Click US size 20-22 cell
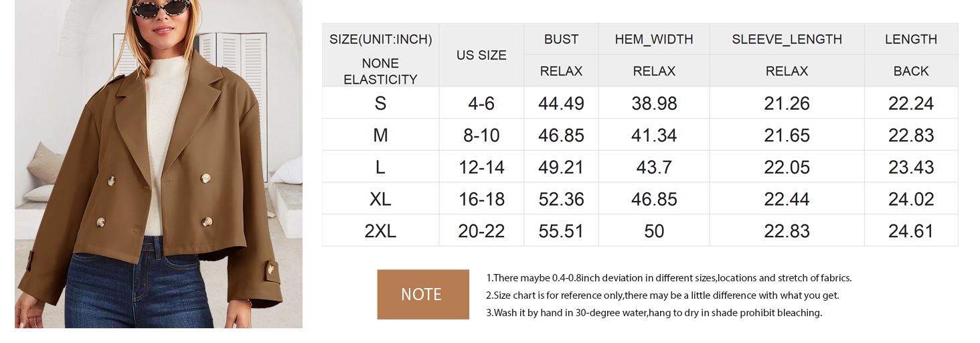This screenshot has width=980, height=343. [481, 231]
